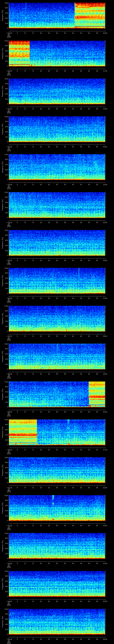114x644 pixels.
Task: Click the orange noise burst in the 1:39:00 panel
Action: click(x=97, y=394)
